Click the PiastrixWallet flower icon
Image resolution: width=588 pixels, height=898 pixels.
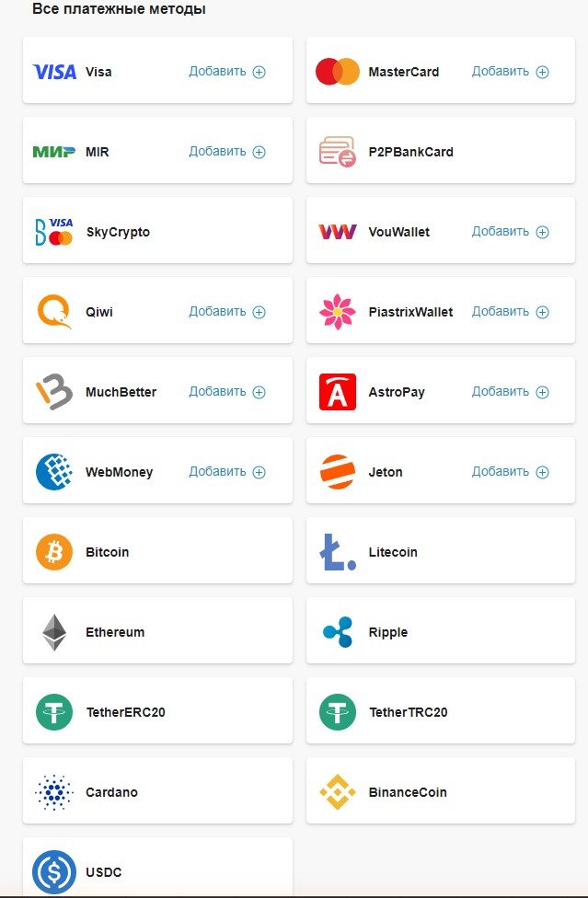click(337, 312)
